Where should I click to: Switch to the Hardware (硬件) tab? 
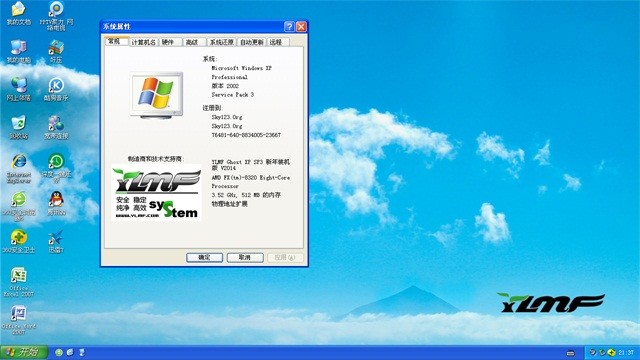point(170,42)
